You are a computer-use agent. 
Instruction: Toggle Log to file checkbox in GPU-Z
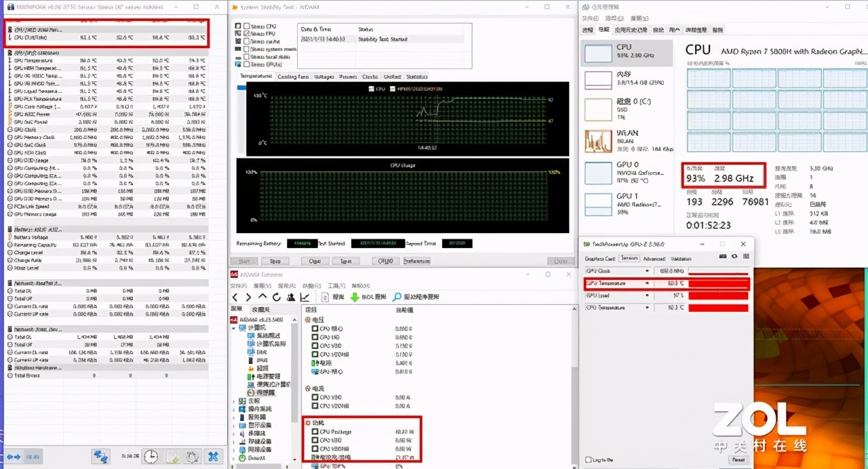point(588,459)
